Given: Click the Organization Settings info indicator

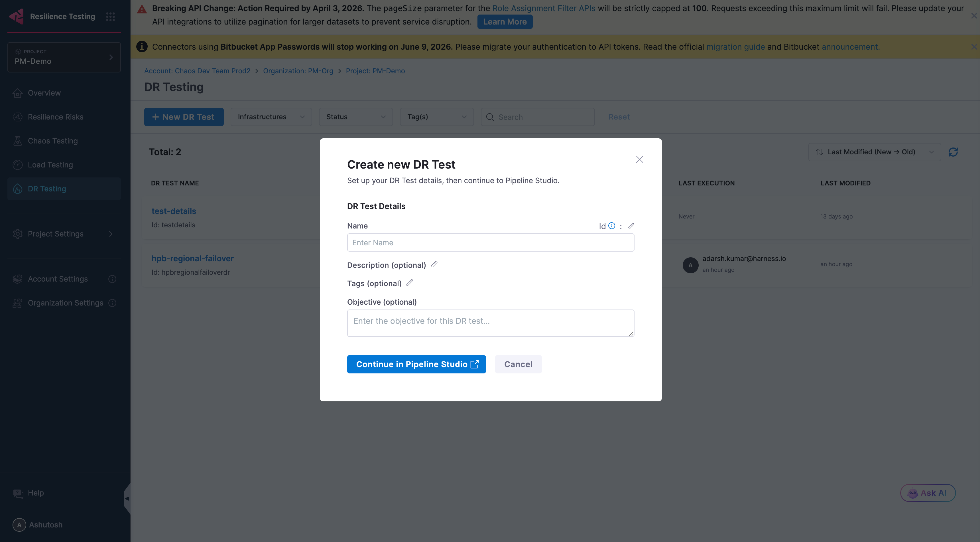Looking at the screenshot, I should click(x=112, y=303).
